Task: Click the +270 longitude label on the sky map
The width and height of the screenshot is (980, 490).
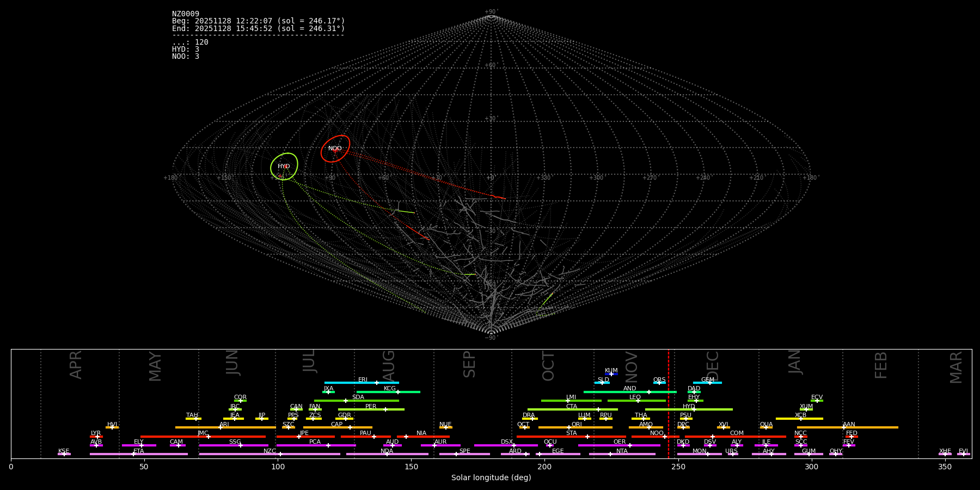Action: (650, 178)
